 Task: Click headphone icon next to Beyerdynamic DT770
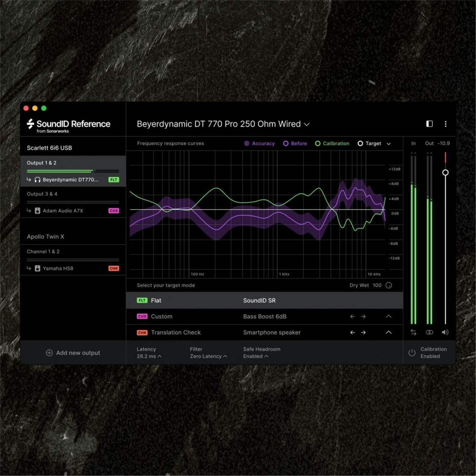pos(37,180)
